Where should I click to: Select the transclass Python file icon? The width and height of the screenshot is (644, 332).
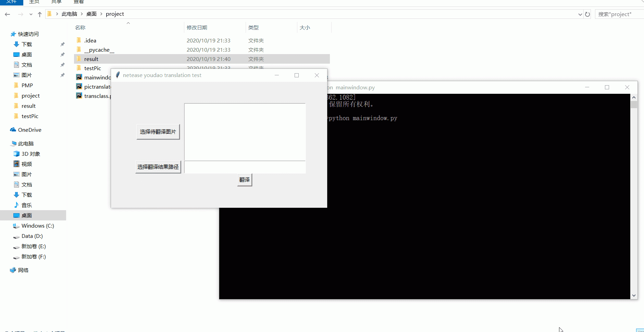click(x=79, y=95)
